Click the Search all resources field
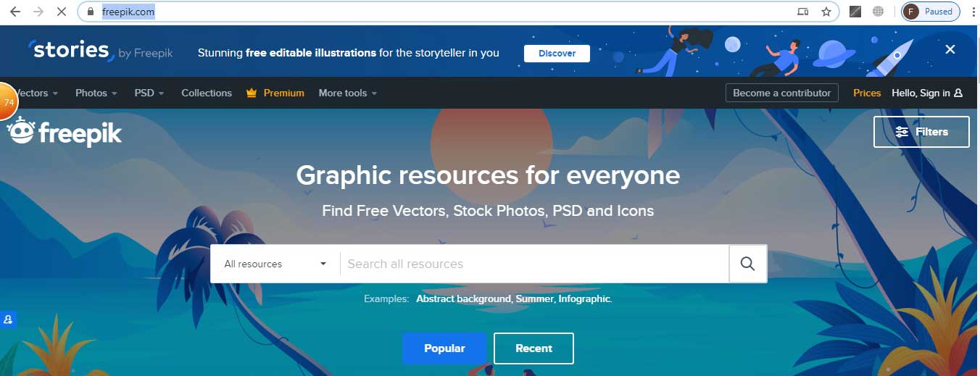Screen dimensions: 980x376 click(533, 264)
